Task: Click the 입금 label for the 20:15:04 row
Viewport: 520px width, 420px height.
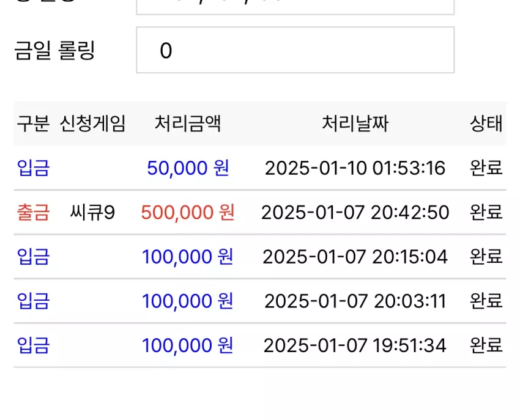Action: pos(33,257)
